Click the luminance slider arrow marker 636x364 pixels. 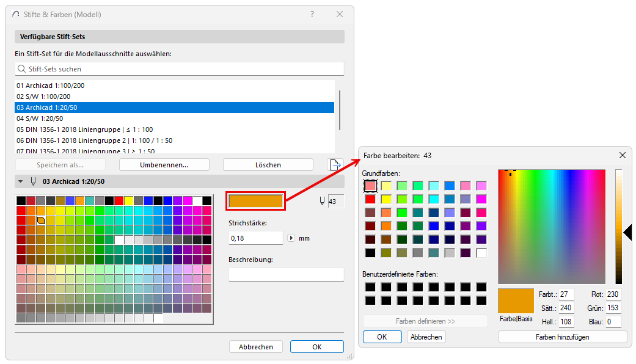click(x=627, y=232)
